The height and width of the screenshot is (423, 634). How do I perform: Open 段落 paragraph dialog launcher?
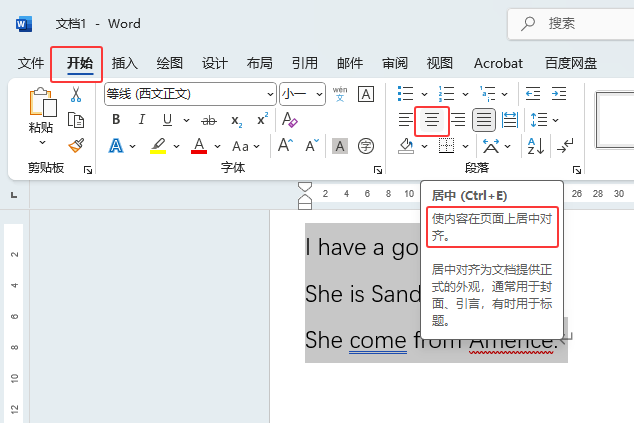click(x=577, y=170)
